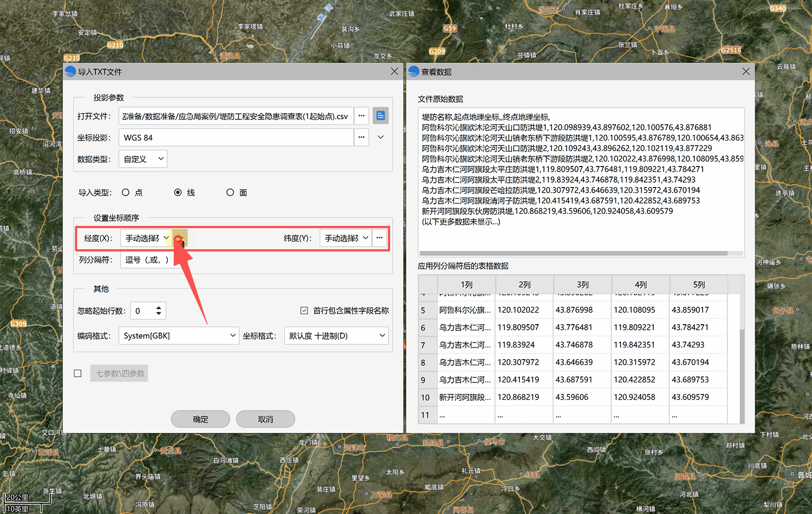Click the ellipsis button beside 纬度(Y) dropdown
This screenshot has height=514, width=812.
coord(380,238)
